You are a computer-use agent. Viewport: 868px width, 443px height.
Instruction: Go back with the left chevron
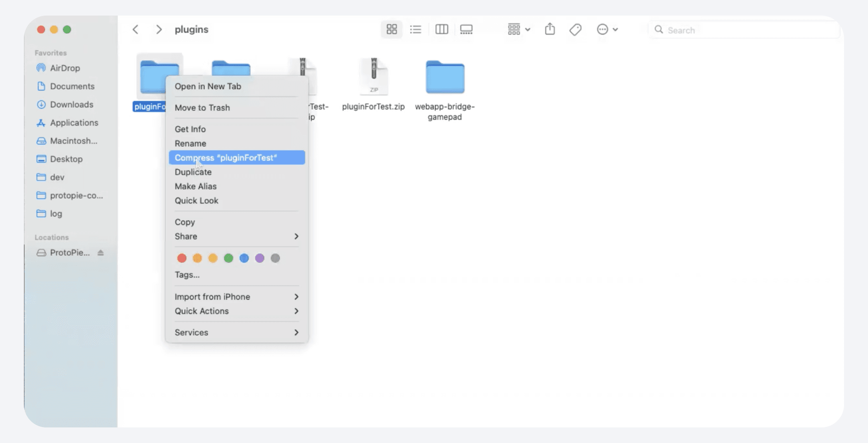pos(136,29)
